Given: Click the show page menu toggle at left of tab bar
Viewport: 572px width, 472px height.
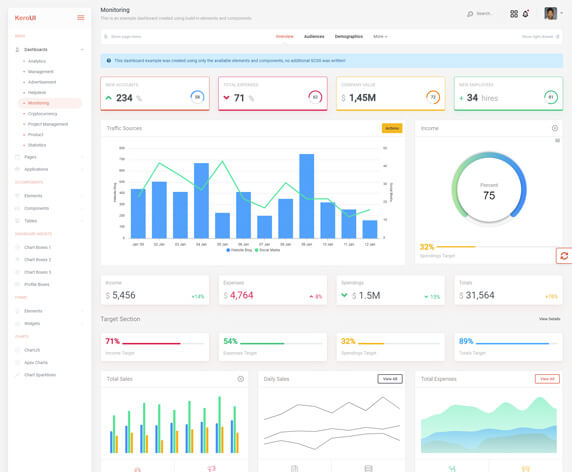Looking at the screenshot, I should pyautogui.click(x=123, y=36).
